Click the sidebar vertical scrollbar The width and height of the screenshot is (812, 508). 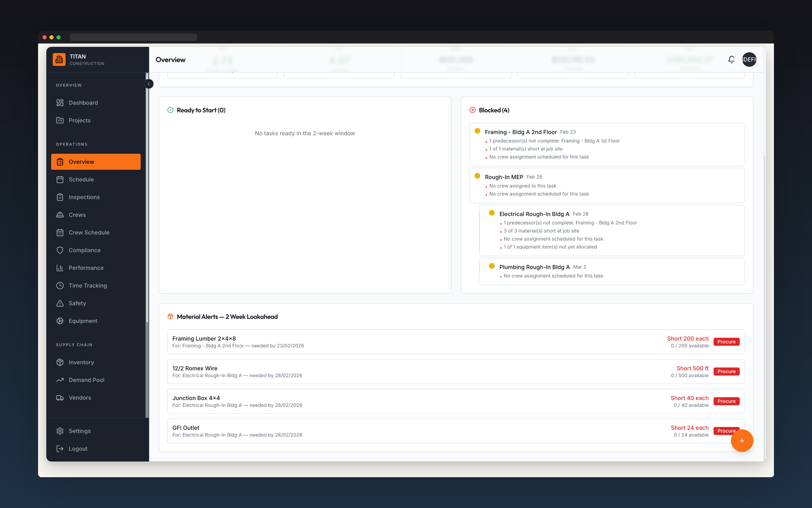147,198
